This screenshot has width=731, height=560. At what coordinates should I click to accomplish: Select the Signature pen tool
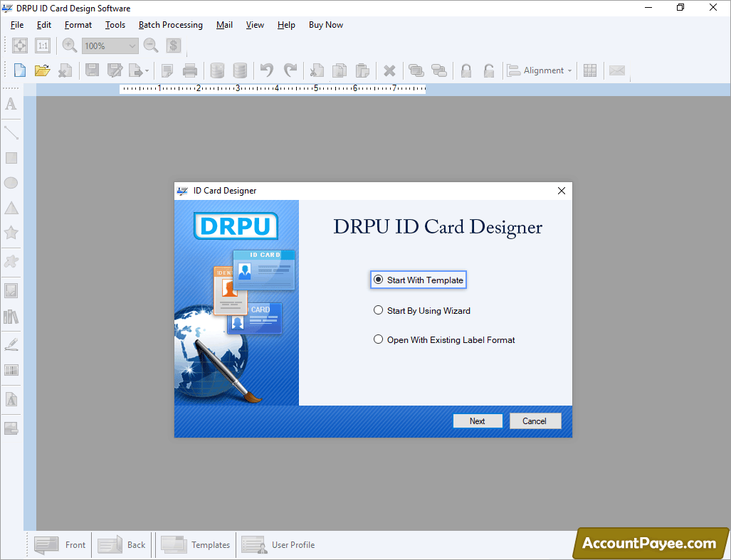tap(11, 344)
